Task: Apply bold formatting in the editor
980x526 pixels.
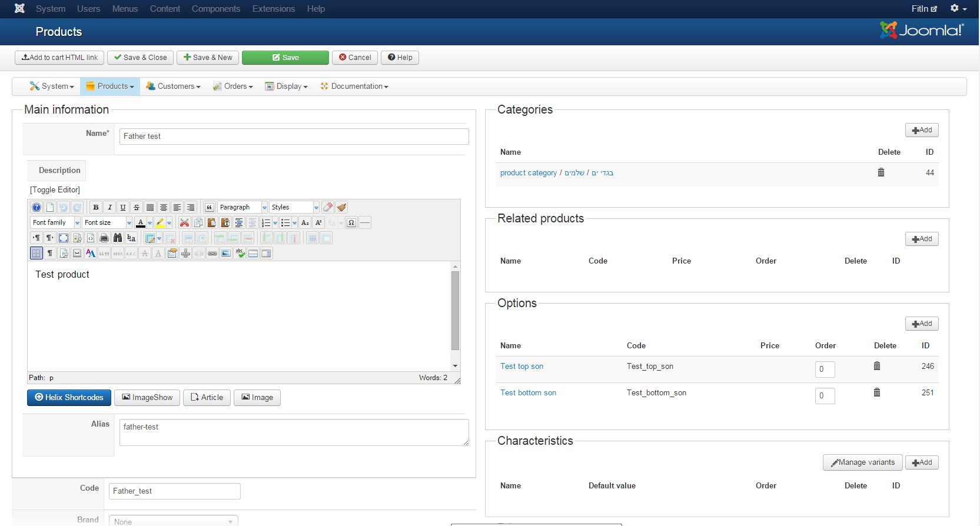Action: (96, 207)
